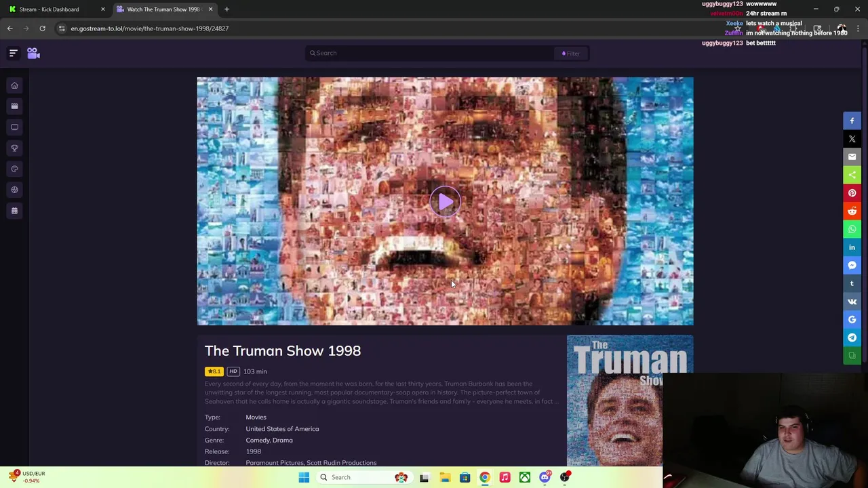The image size is (868, 488).
Task: Share on Facebook
Action: point(852,121)
